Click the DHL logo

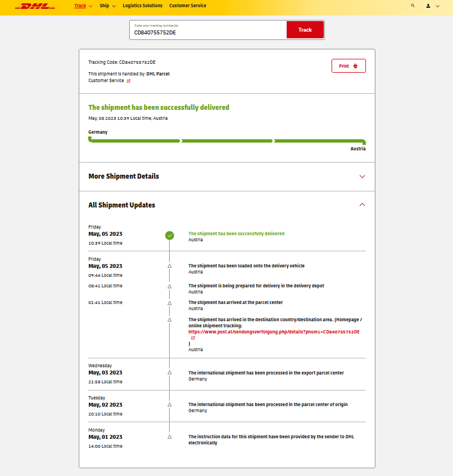[x=35, y=7]
